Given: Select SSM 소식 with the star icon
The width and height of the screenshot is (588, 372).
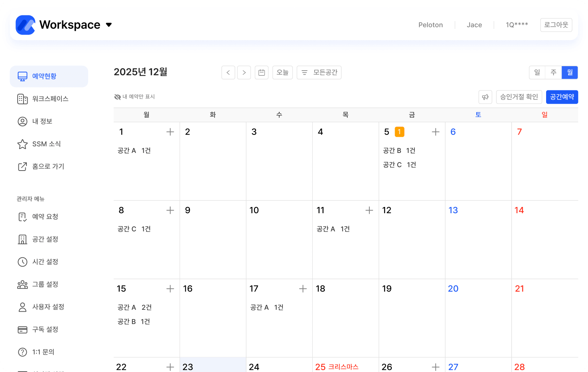Looking at the screenshot, I should click(46, 144).
